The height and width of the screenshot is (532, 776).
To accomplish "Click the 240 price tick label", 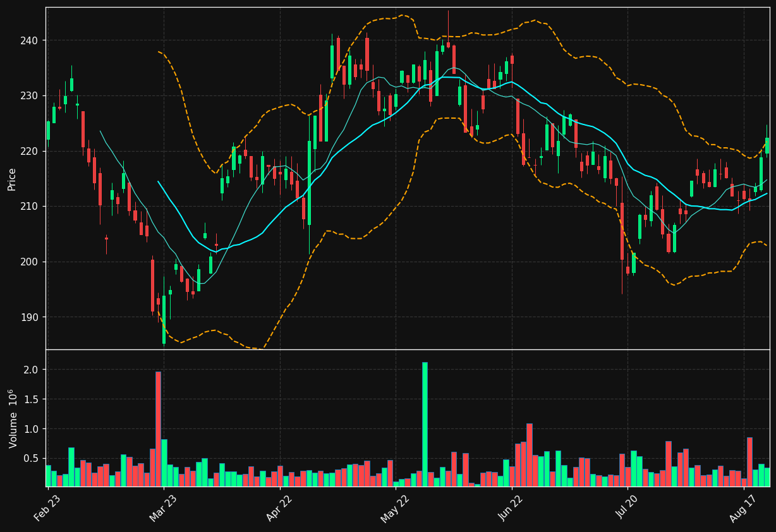I will click(x=30, y=40).
